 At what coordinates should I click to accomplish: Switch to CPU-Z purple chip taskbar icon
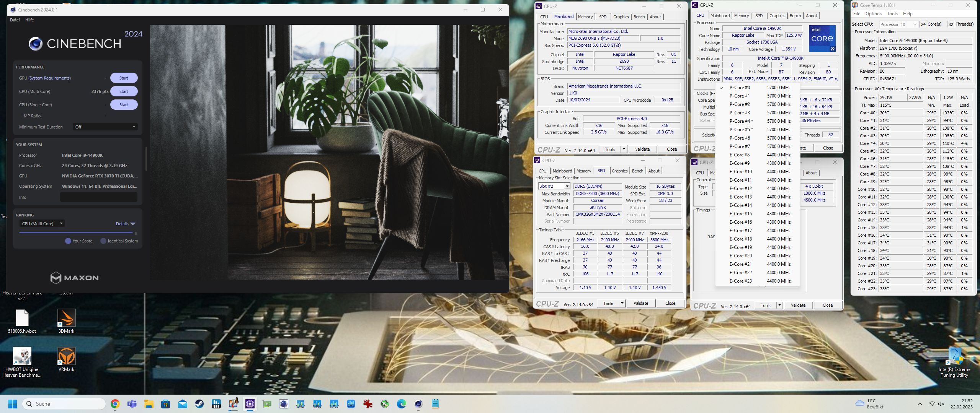[250, 404]
